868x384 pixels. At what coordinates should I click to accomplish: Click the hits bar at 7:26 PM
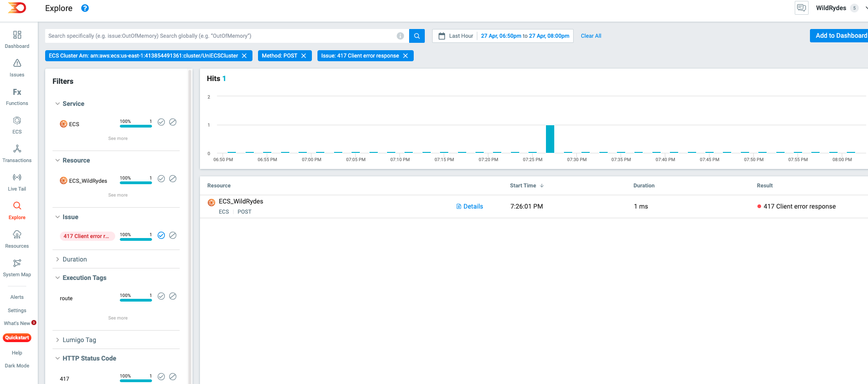(x=550, y=139)
